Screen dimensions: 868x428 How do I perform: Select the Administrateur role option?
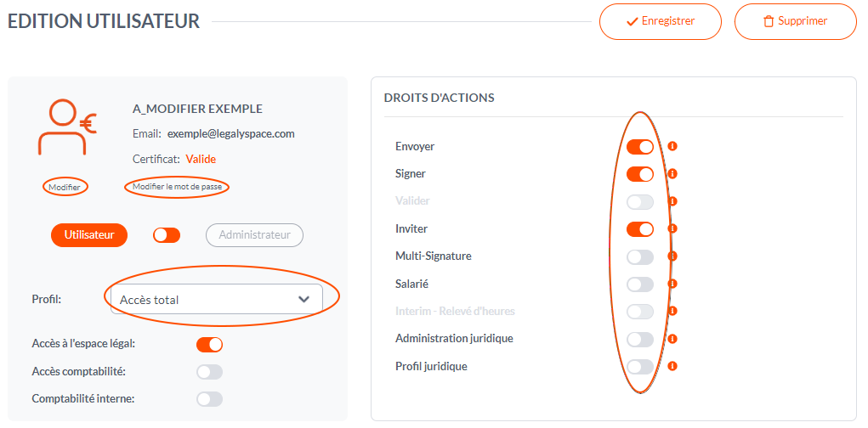(x=255, y=235)
